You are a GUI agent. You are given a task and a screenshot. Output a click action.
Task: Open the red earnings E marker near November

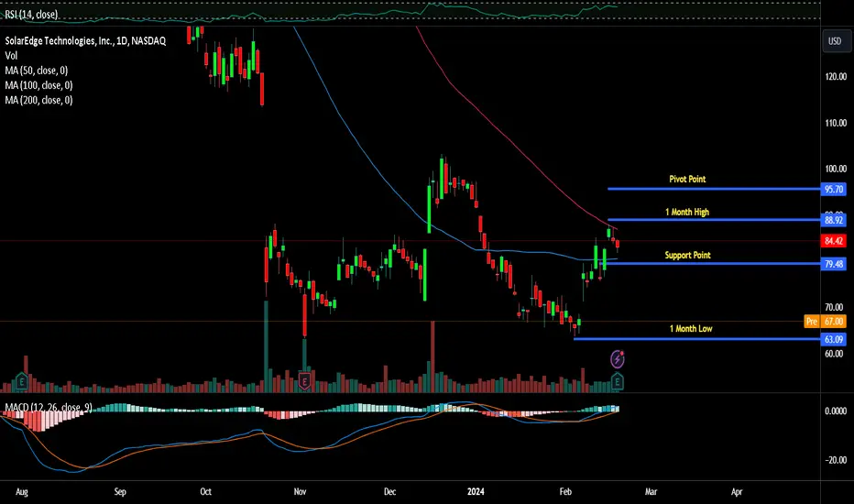click(304, 381)
